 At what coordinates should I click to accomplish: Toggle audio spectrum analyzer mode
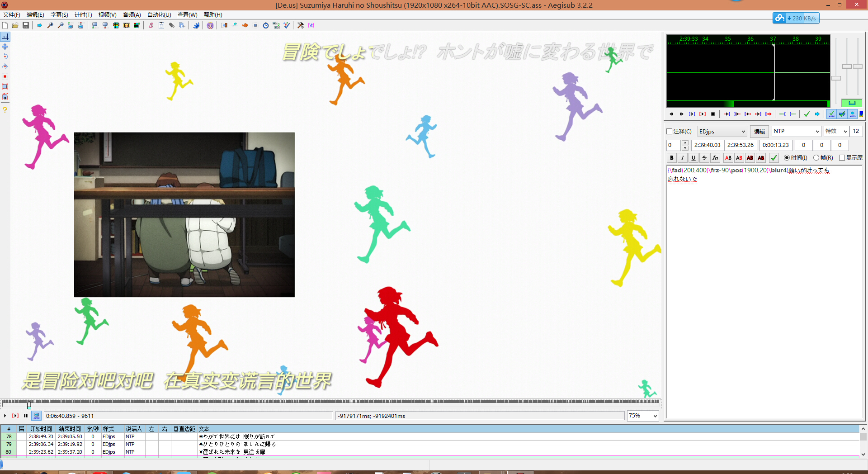click(861, 114)
